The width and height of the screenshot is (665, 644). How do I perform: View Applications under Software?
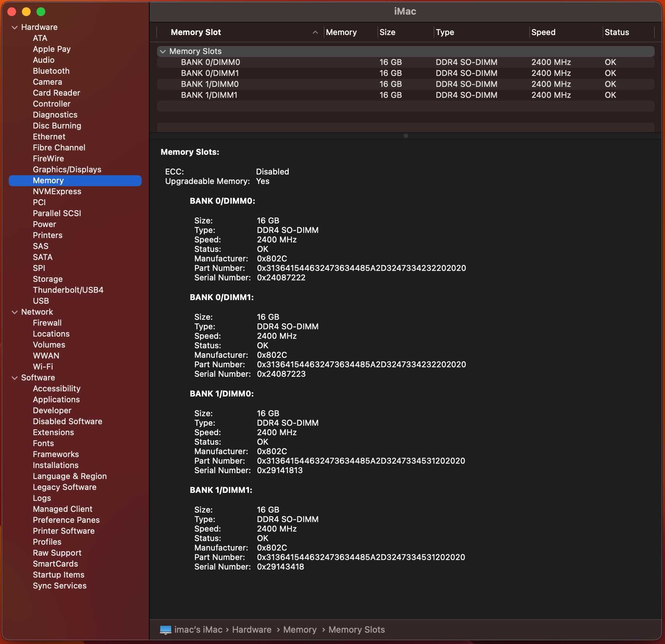tap(56, 400)
